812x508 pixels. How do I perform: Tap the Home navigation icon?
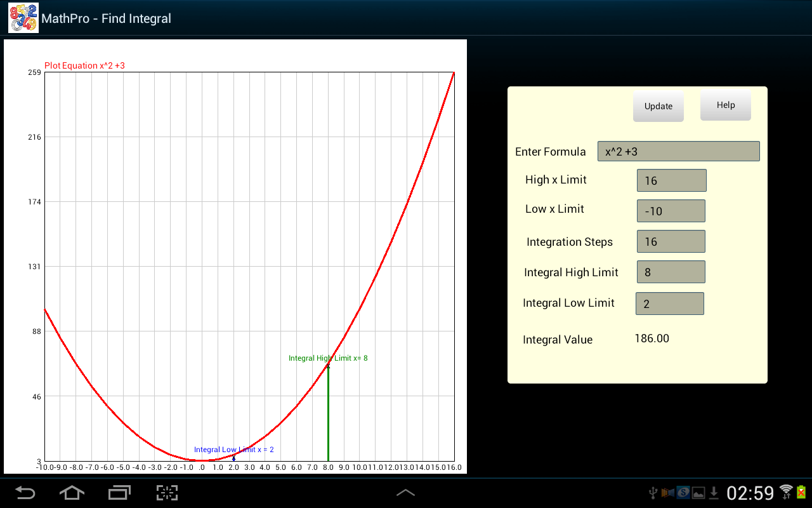(72, 493)
